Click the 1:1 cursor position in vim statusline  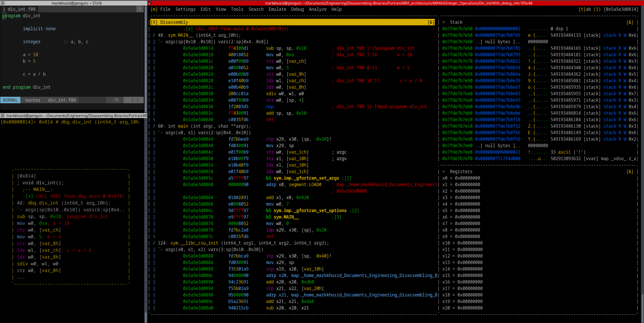[135, 100]
